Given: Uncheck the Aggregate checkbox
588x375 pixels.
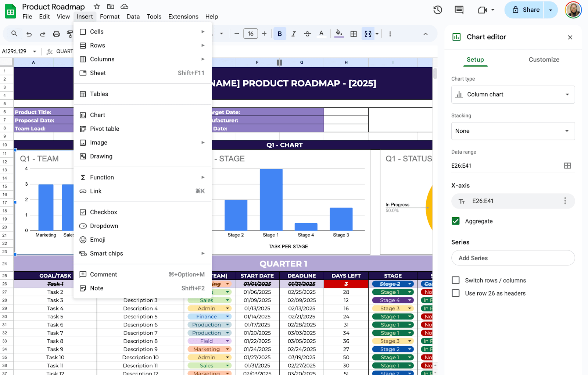Looking at the screenshot, I should click(x=456, y=221).
